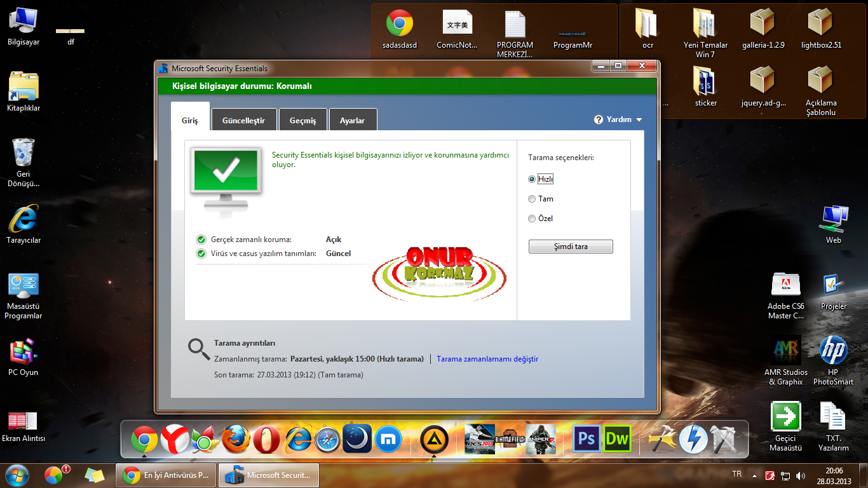
Task: Open Yandex browser in the dock
Action: [175, 439]
